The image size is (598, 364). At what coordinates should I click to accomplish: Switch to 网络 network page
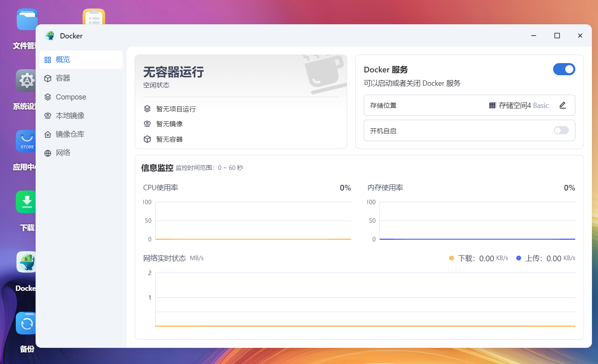coord(81,153)
